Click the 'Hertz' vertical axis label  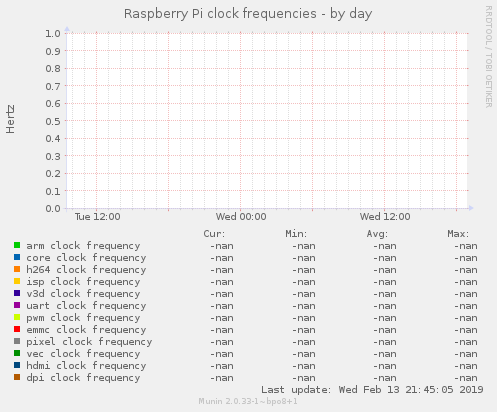click(10, 119)
